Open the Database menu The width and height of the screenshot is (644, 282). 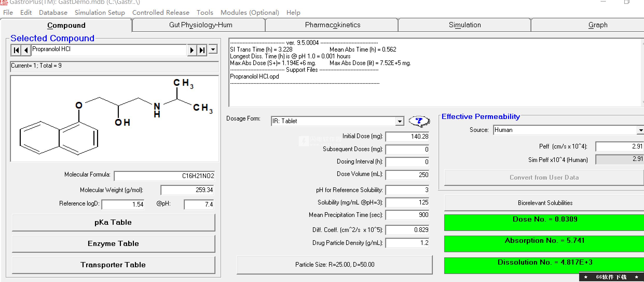(53, 12)
